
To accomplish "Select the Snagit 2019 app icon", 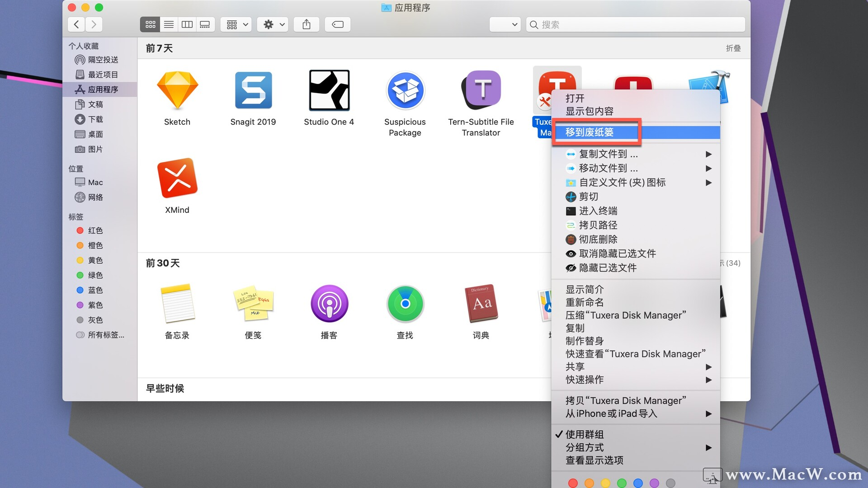I will pos(253,91).
